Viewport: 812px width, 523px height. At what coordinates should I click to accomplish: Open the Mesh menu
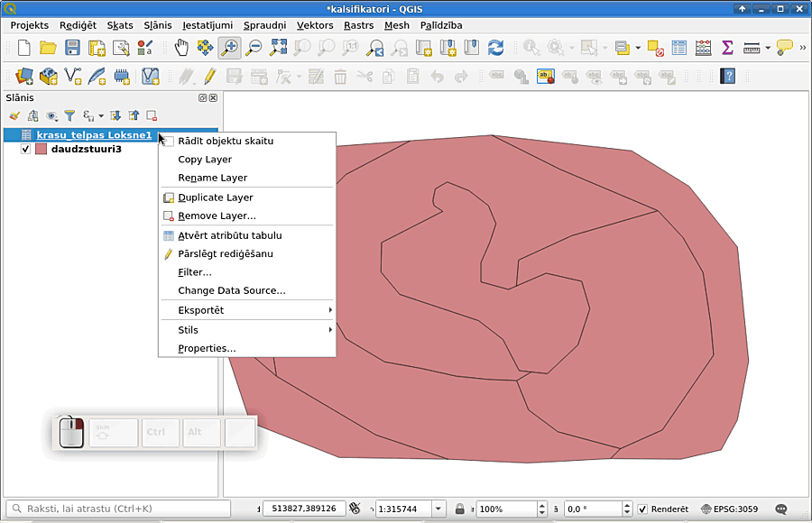tap(397, 25)
